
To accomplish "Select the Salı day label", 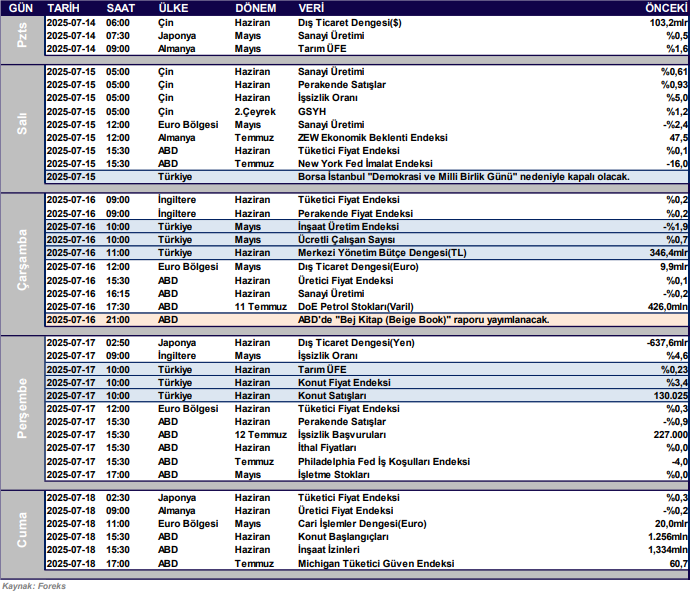I will (21, 124).
